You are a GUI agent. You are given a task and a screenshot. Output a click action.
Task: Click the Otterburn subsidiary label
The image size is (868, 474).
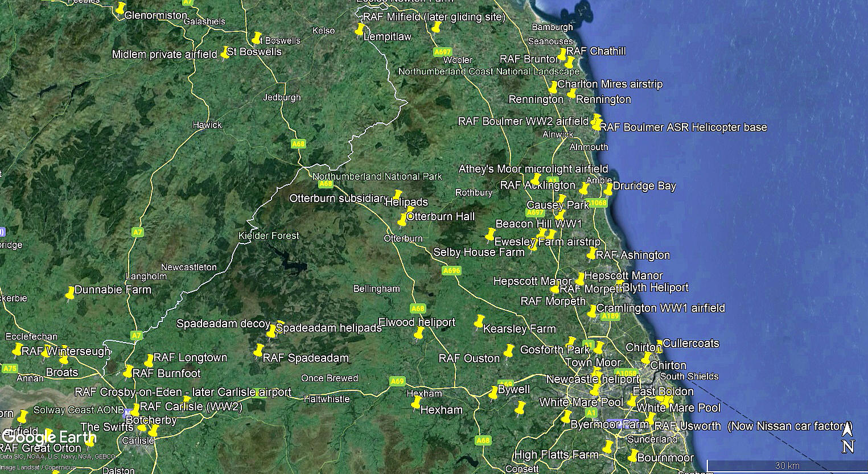339,199
